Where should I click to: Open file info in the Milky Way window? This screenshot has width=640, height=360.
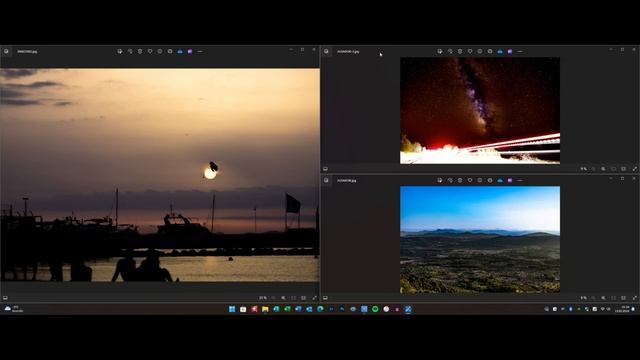[480, 51]
